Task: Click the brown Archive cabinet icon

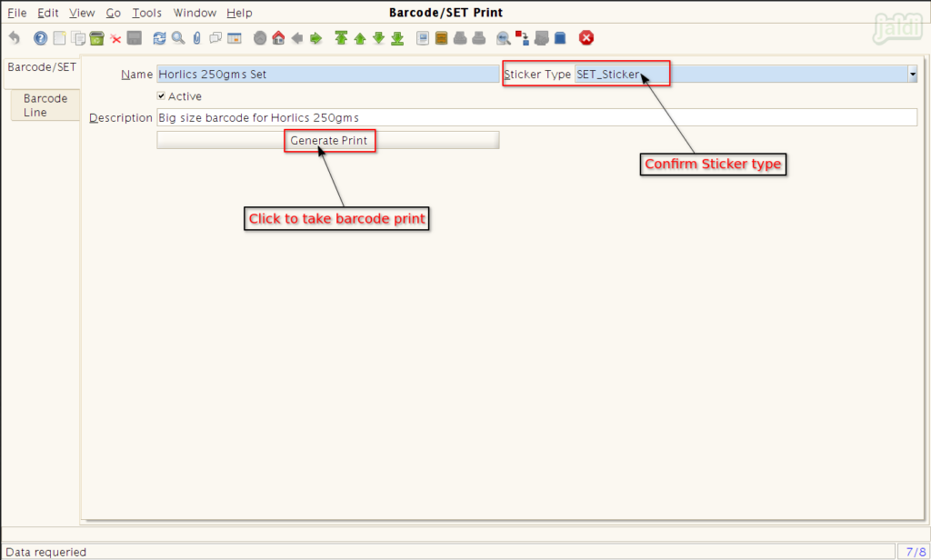Action: click(x=441, y=38)
